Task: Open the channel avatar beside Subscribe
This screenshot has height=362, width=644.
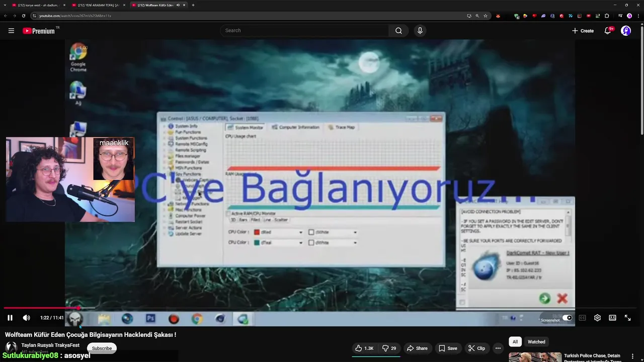Action: click(11, 347)
